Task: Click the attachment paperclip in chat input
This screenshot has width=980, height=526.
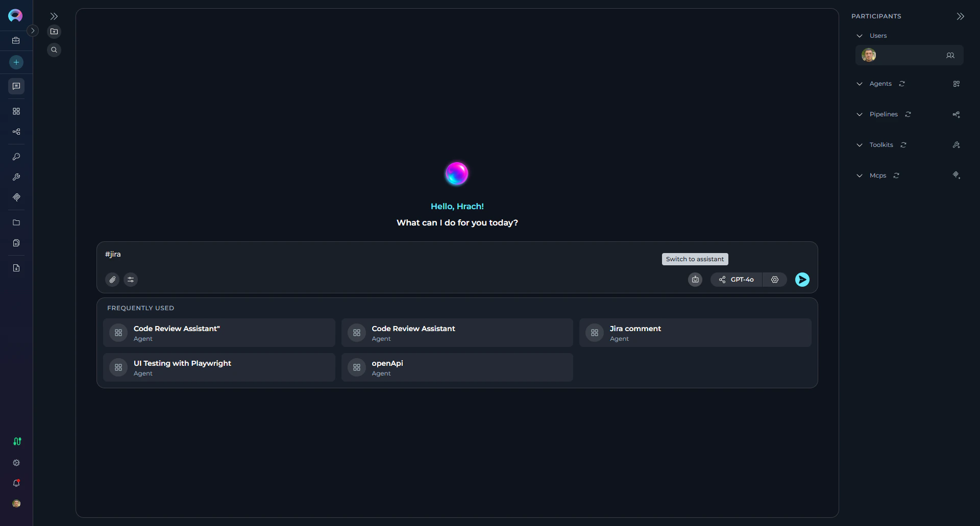Action: click(112, 280)
